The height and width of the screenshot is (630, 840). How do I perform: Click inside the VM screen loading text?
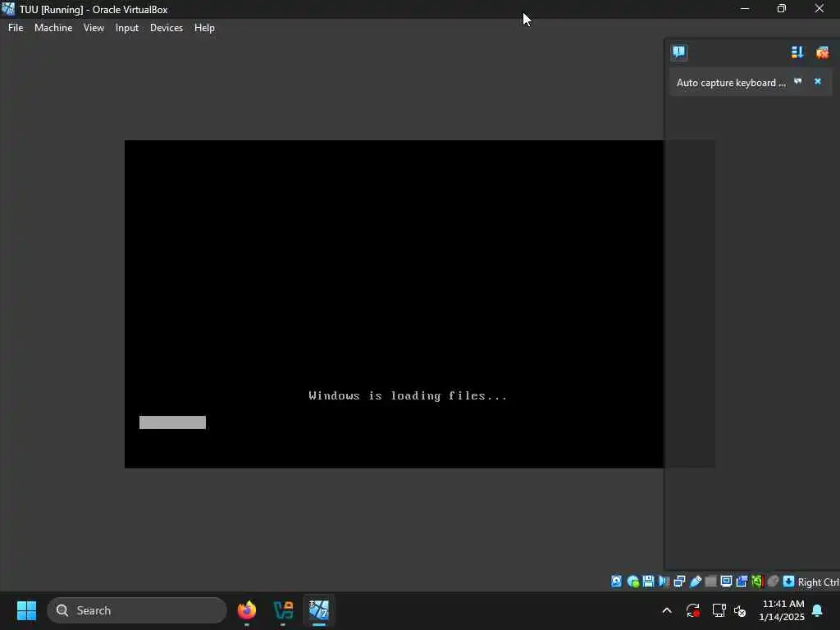tap(408, 396)
